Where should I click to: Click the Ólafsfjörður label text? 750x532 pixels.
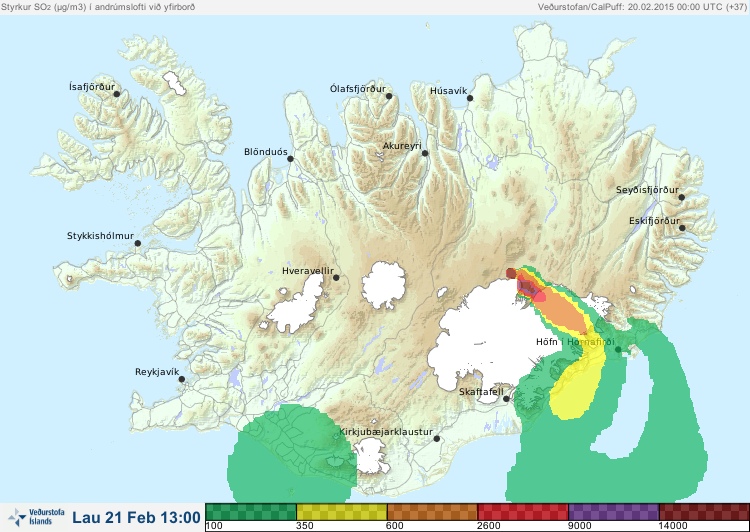[x=358, y=89]
